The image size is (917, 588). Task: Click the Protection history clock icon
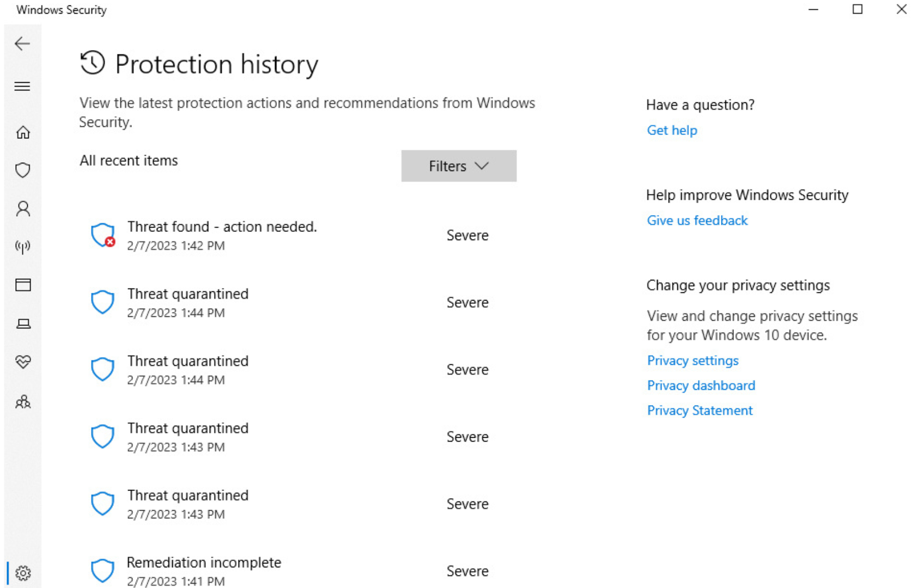tap(93, 64)
